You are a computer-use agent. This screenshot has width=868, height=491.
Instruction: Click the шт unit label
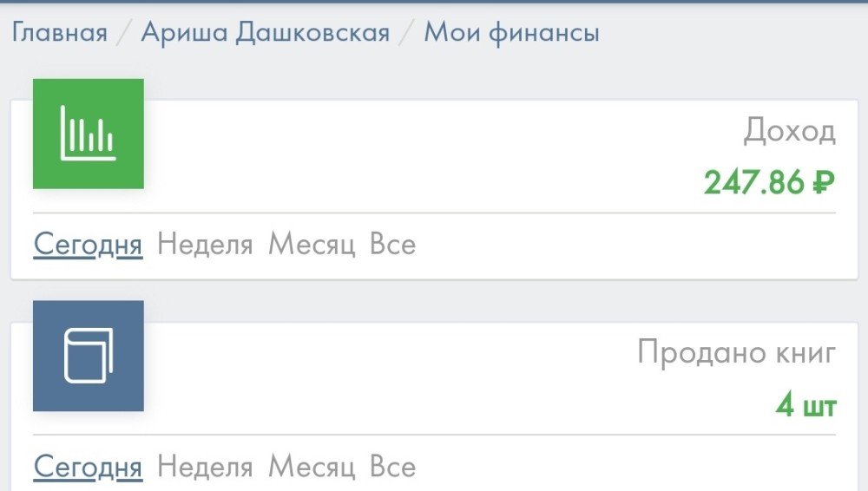[819, 406]
